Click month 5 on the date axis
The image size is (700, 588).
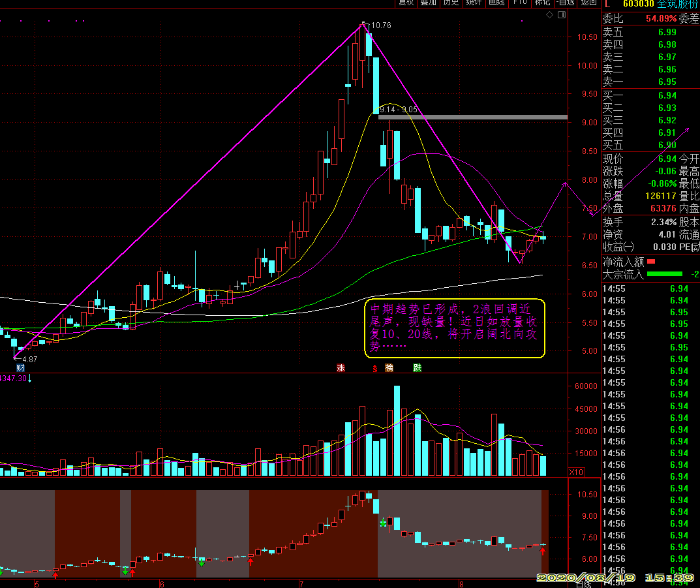pos(37,584)
